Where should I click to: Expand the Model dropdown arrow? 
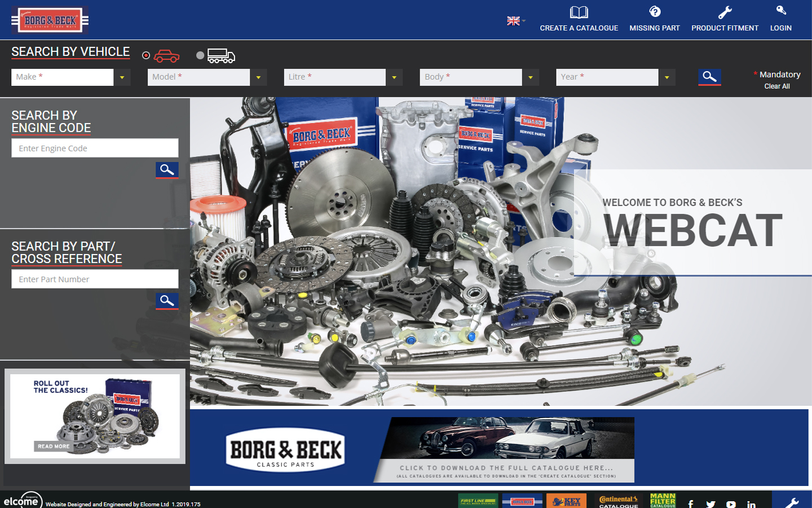258,77
